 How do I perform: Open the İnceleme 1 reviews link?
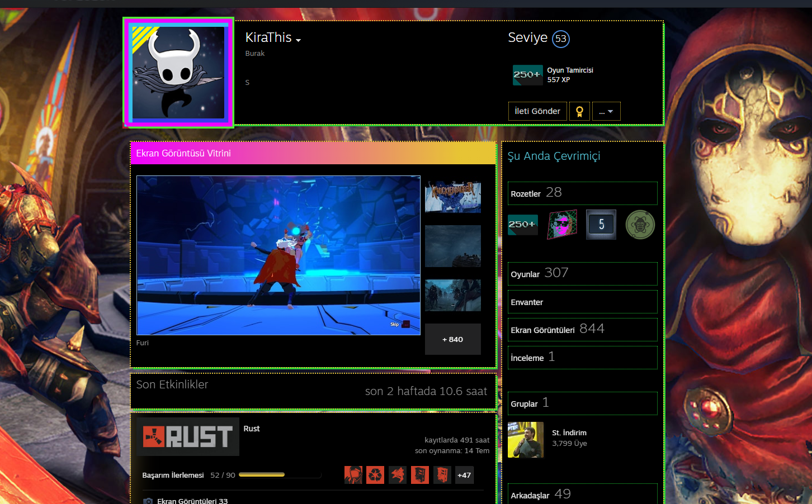click(x=583, y=358)
